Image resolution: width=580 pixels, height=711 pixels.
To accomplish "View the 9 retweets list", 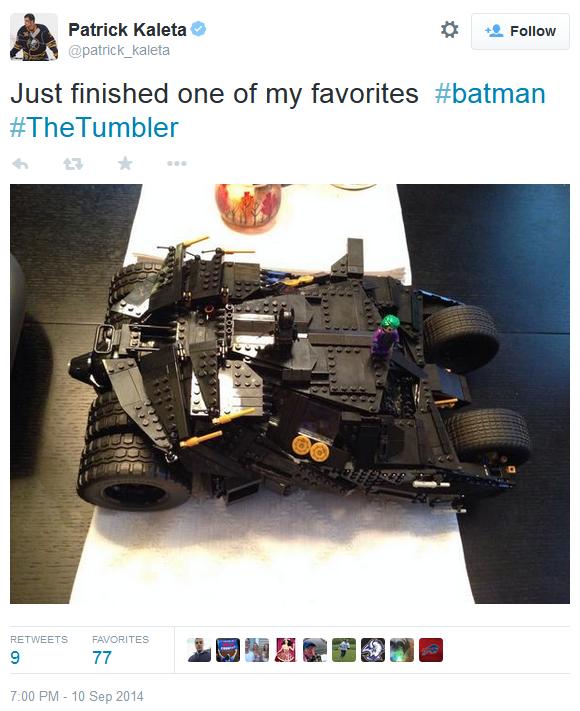I will pos(39,650).
